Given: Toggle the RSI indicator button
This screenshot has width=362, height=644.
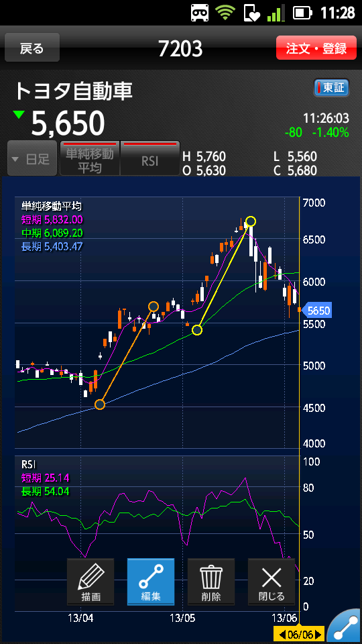Looking at the screenshot, I should point(150,158).
